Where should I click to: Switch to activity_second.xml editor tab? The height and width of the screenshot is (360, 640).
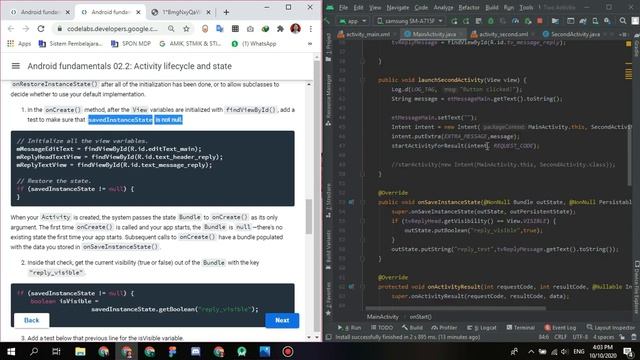(503, 34)
